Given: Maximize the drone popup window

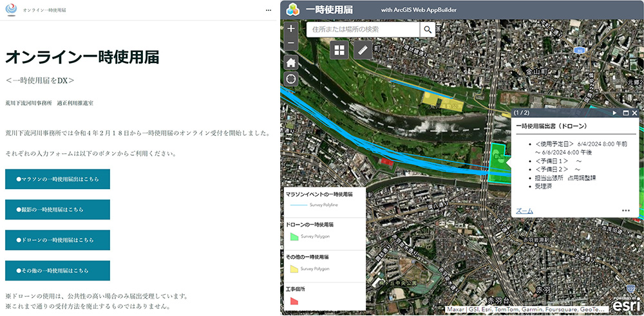Looking at the screenshot, I should pyautogui.click(x=625, y=113).
